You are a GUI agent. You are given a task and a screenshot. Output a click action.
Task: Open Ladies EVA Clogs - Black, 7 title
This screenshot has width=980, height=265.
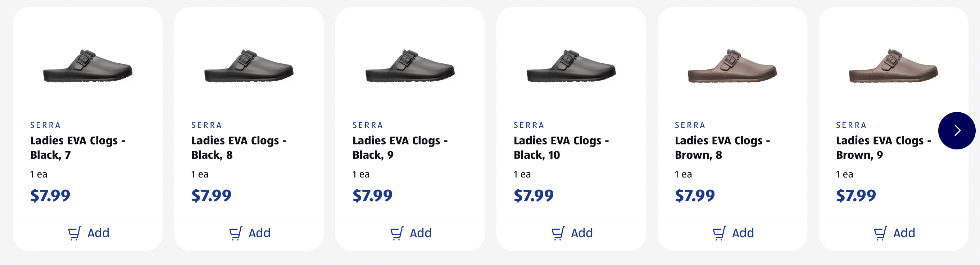coord(78,148)
